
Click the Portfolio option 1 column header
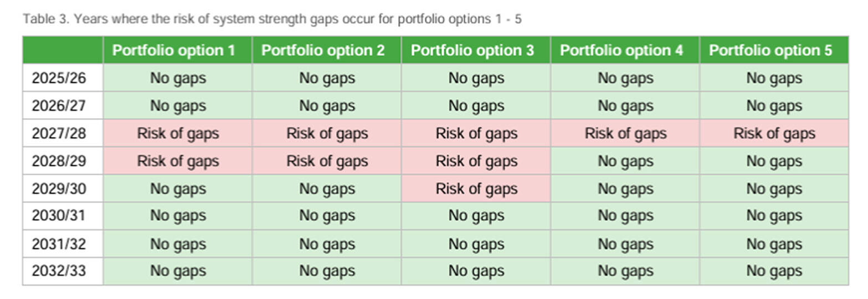coord(177,50)
